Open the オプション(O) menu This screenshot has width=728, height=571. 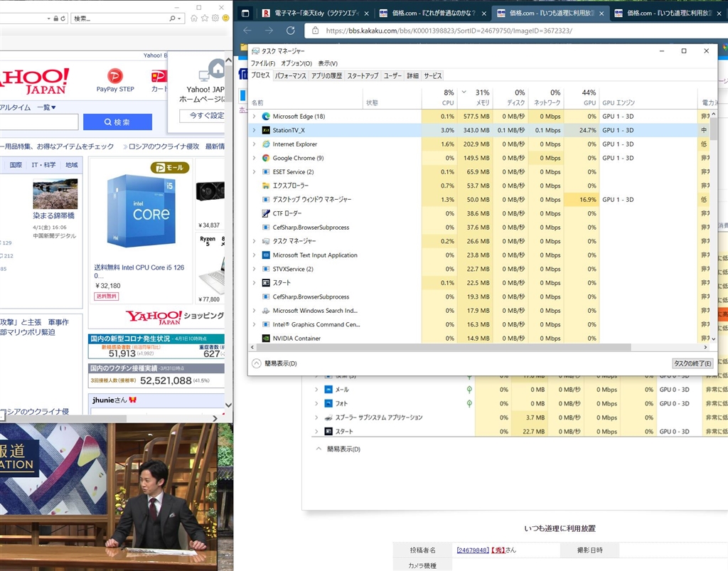296,63
